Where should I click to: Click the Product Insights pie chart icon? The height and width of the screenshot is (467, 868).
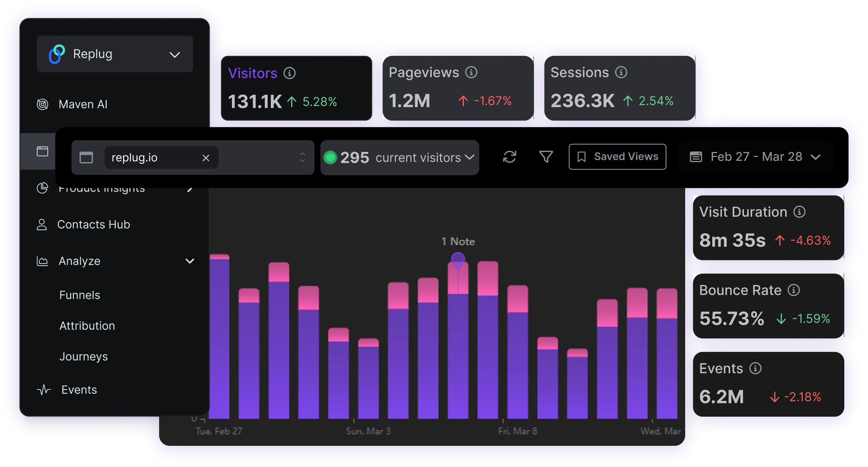pyautogui.click(x=42, y=188)
